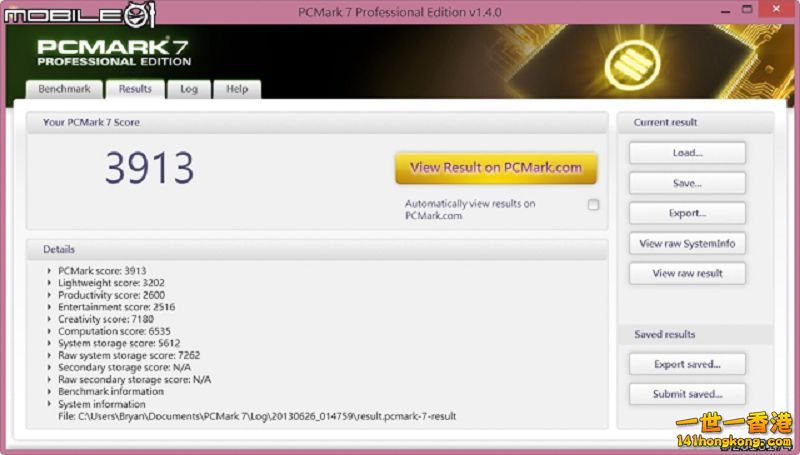Enable automatically view results on PCMark.com

click(x=593, y=205)
